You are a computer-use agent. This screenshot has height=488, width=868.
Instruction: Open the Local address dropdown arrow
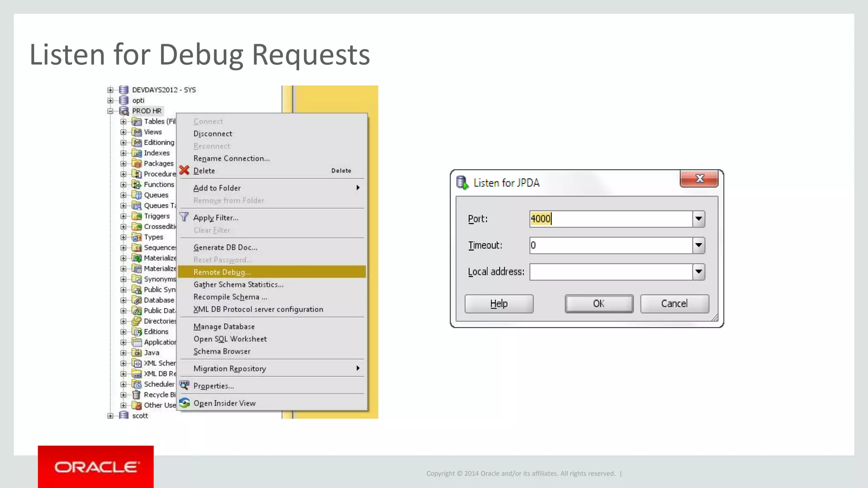(x=698, y=272)
